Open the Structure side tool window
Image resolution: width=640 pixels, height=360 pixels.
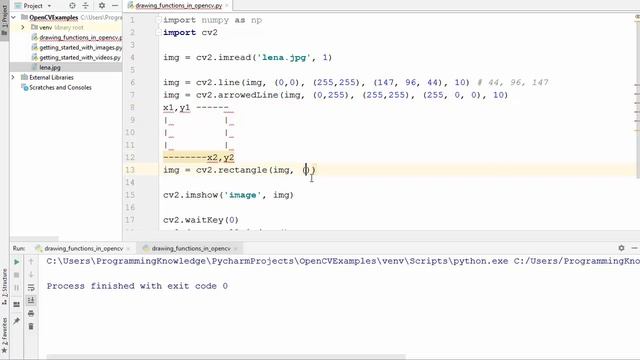point(4,287)
